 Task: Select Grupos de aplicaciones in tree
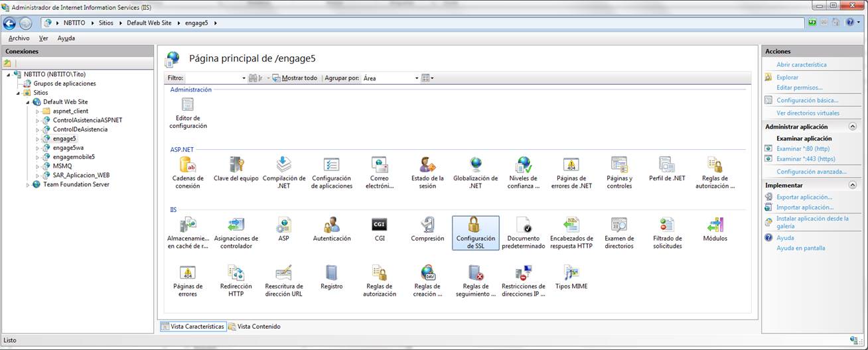(x=64, y=84)
